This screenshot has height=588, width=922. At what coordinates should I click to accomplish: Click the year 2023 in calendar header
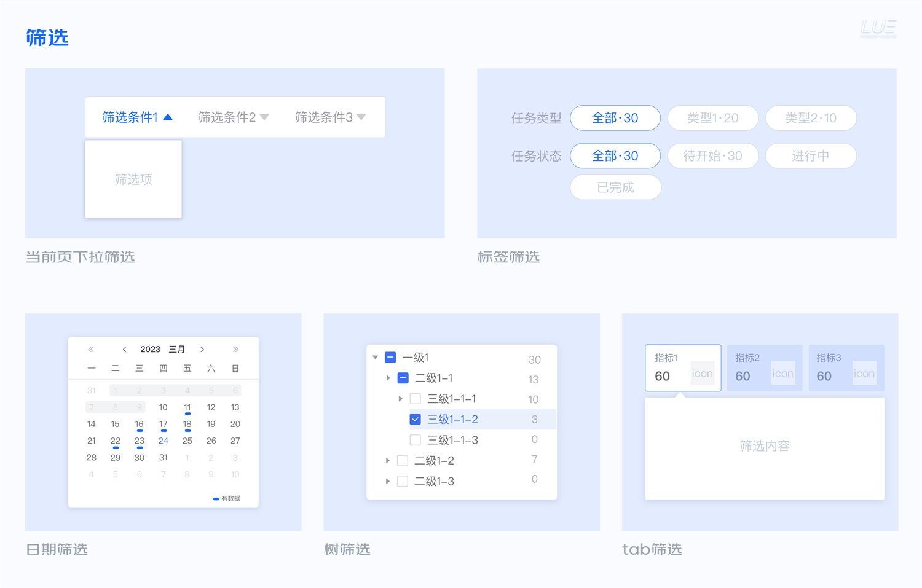pos(150,349)
